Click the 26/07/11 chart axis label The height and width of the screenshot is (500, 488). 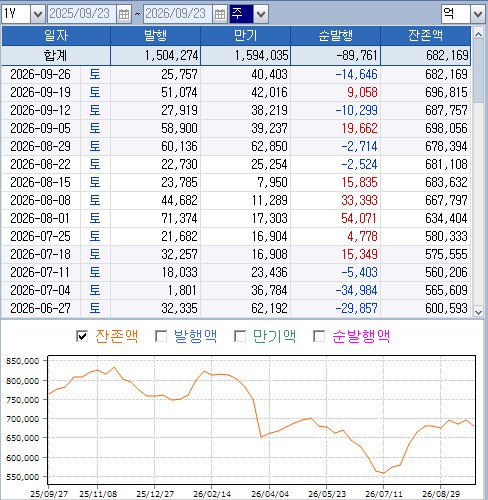pos(384,494)
